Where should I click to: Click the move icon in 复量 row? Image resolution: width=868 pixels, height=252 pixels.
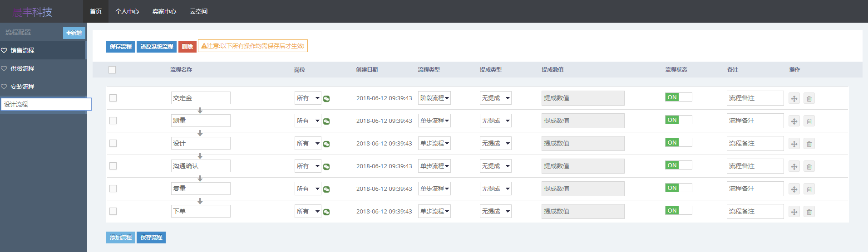[x=794, y=189]
